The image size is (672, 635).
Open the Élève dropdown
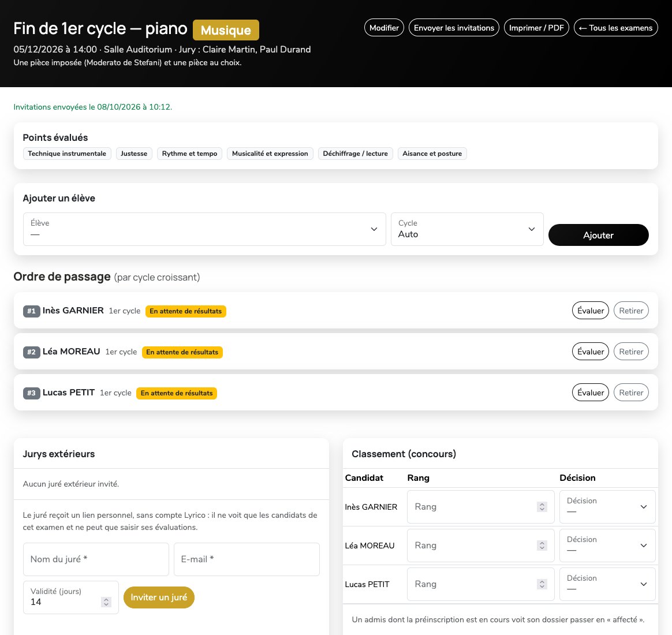pos(204,229)
